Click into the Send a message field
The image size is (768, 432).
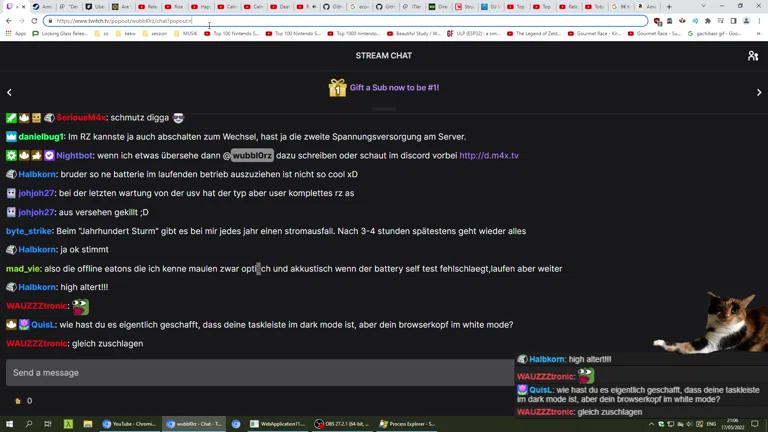258,373
